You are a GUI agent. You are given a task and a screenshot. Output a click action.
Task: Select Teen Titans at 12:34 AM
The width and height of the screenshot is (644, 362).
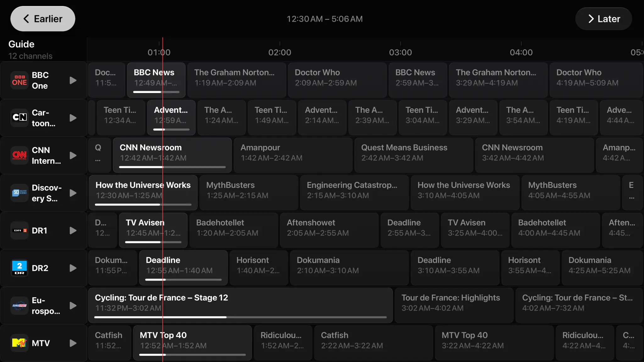121,118
